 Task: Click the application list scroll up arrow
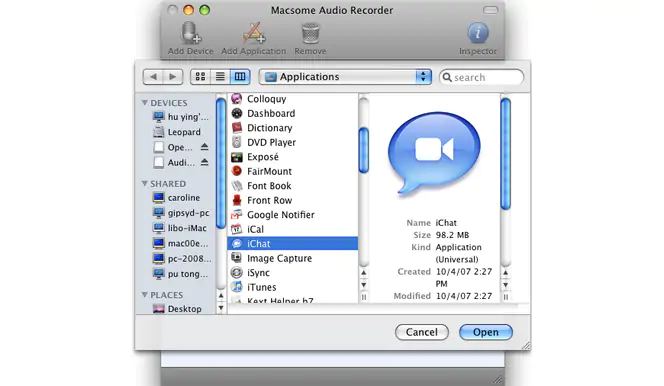363,273
